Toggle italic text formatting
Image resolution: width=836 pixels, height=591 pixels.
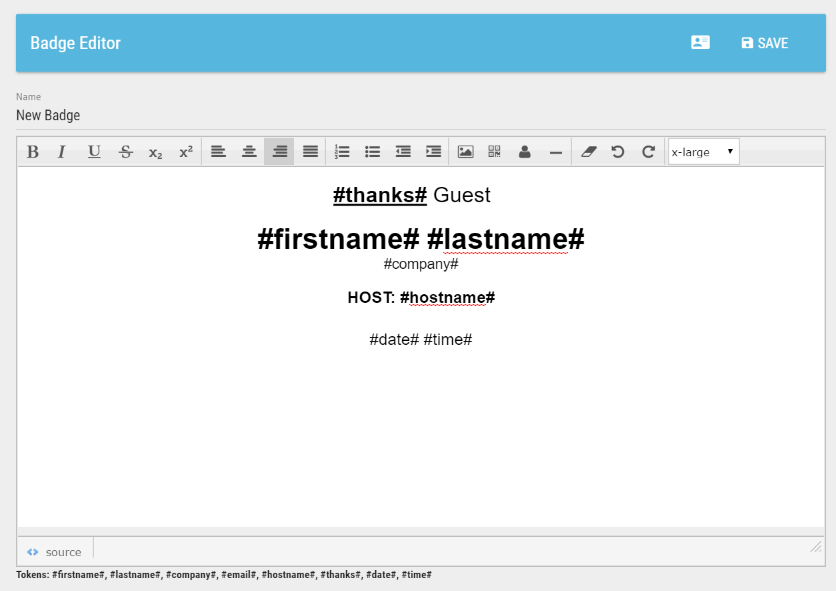[62, 152]
